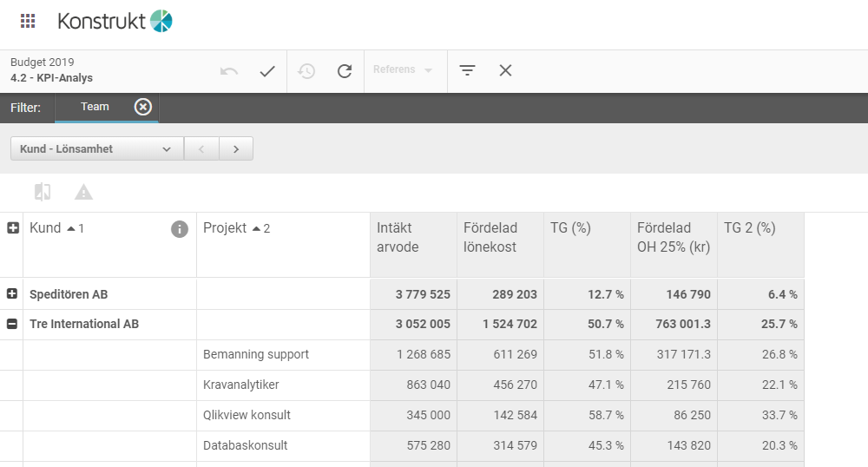
Task: Select the Team filter tab
Action: click(x=95, y=107)
